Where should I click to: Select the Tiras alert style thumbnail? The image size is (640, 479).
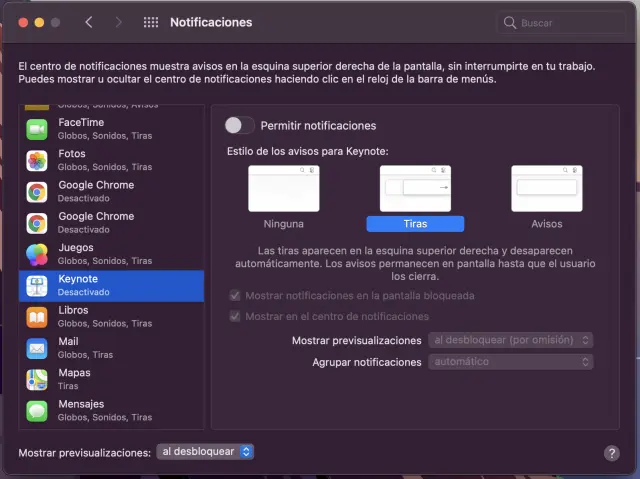point(415,188)
